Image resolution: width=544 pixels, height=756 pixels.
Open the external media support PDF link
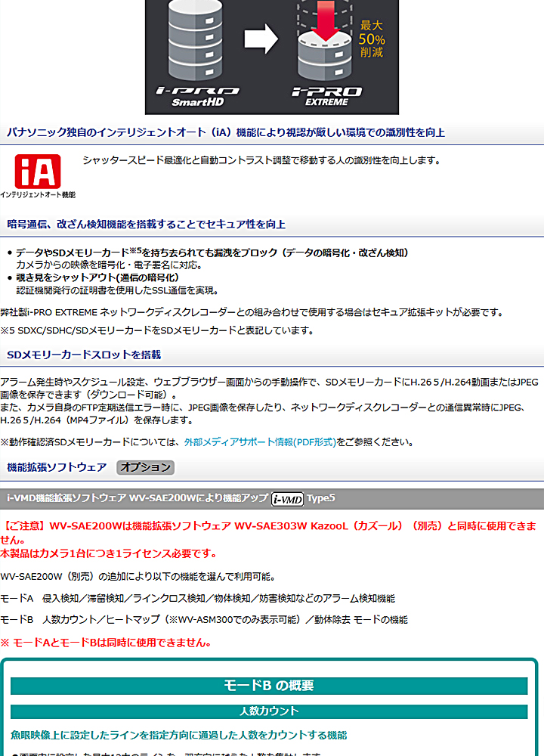pos(260,442)
